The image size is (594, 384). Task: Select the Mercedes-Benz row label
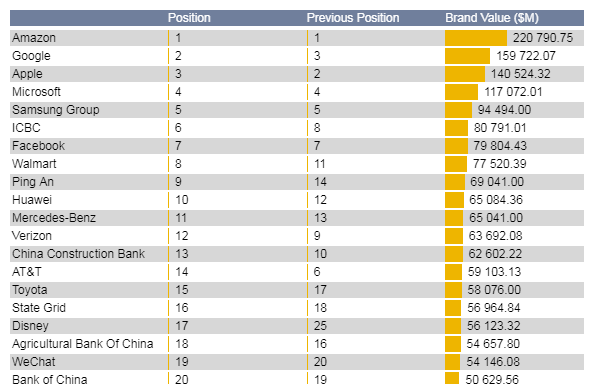tap(54, 218)
